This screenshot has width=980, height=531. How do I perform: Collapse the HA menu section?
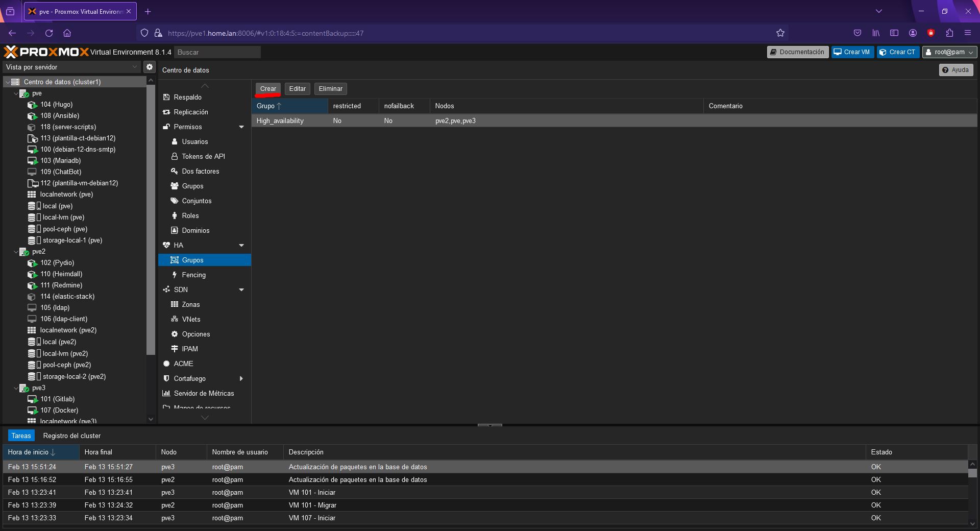[241, 245]
